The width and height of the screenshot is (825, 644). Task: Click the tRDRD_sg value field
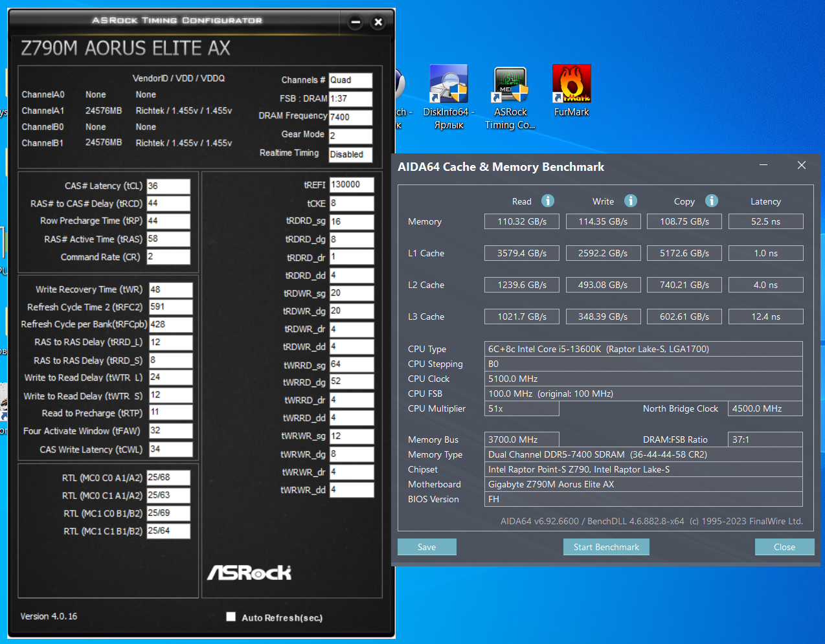pos(352,222)
